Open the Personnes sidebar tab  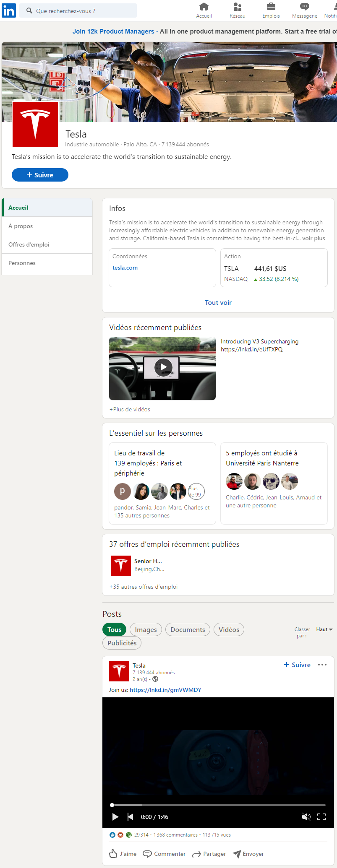(x=47, y=263)
